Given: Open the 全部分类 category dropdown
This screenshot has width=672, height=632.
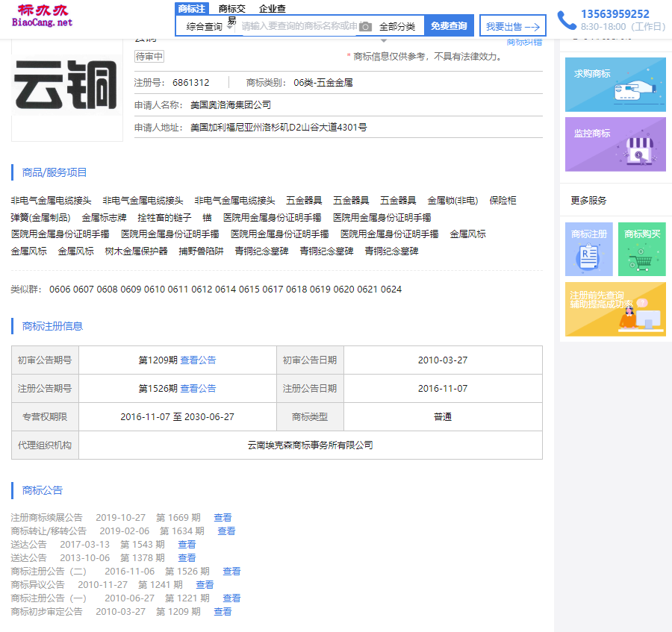Looking at the screenshot, I should [x=397, y=27].
